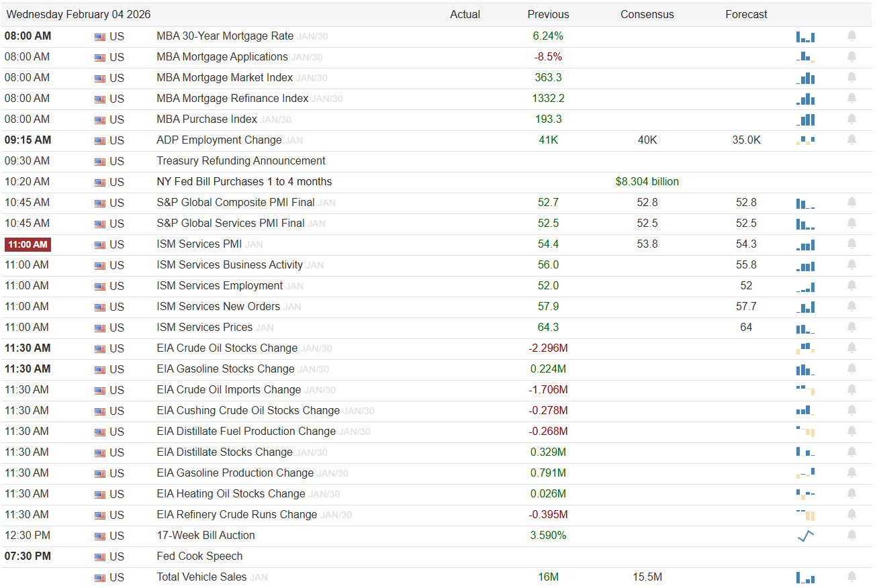This screenshot has width=877, height=588.
Task: Click consensus value 15.5M for Total Vehicle Sales
Action: (x=647, y=577)
